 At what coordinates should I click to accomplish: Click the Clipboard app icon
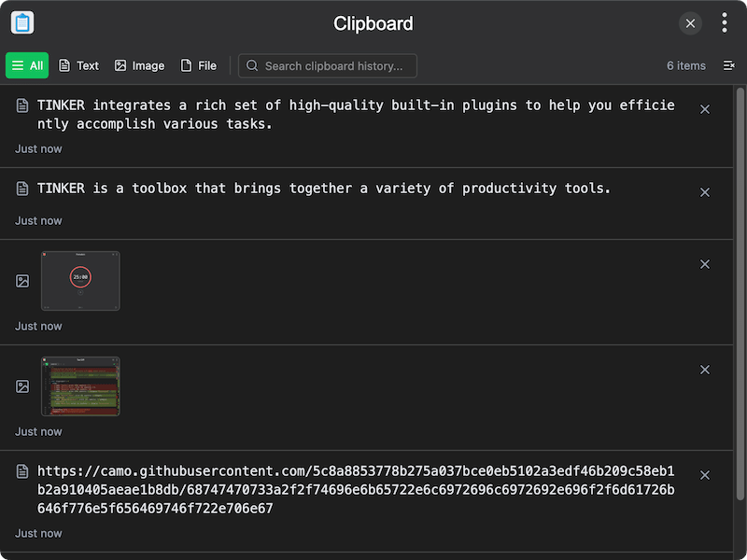click(22, 23)
